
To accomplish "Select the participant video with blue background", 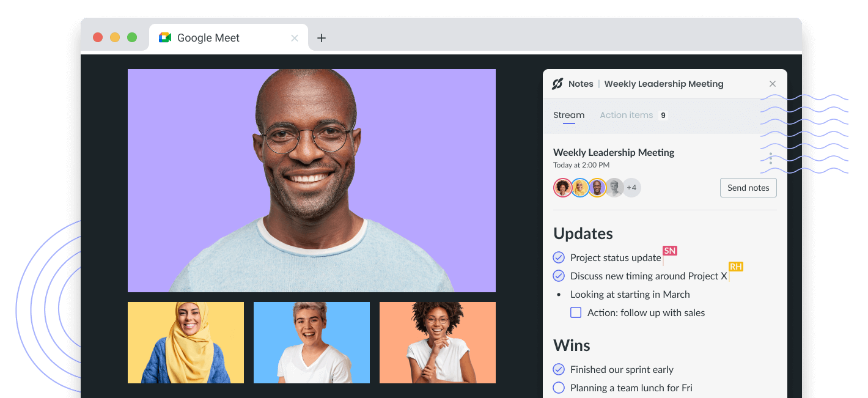I will tap(312, 342).
